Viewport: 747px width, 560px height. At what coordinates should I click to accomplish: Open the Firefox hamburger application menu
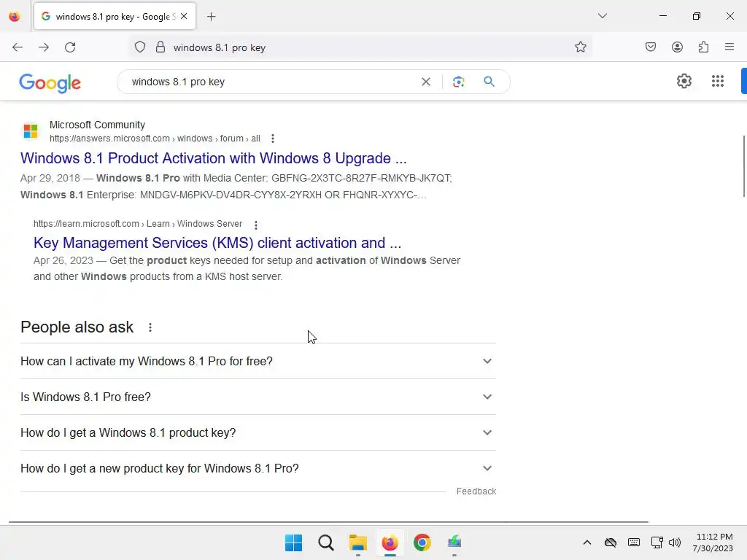(x=729, y=47)
